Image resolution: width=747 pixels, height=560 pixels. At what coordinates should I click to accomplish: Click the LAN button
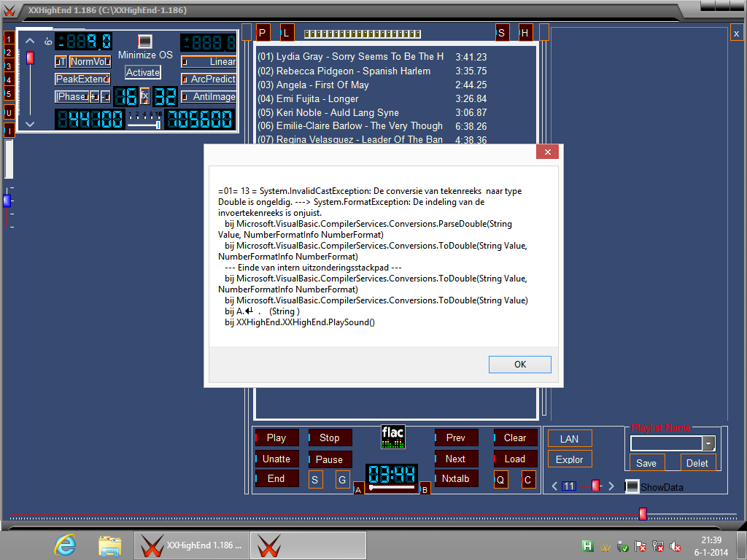[570, 438]
